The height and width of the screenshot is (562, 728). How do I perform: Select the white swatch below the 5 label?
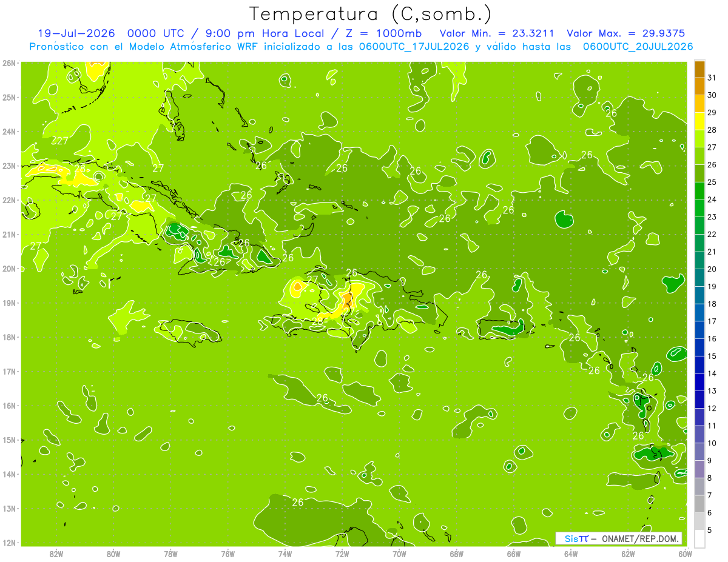coord(699,538)
